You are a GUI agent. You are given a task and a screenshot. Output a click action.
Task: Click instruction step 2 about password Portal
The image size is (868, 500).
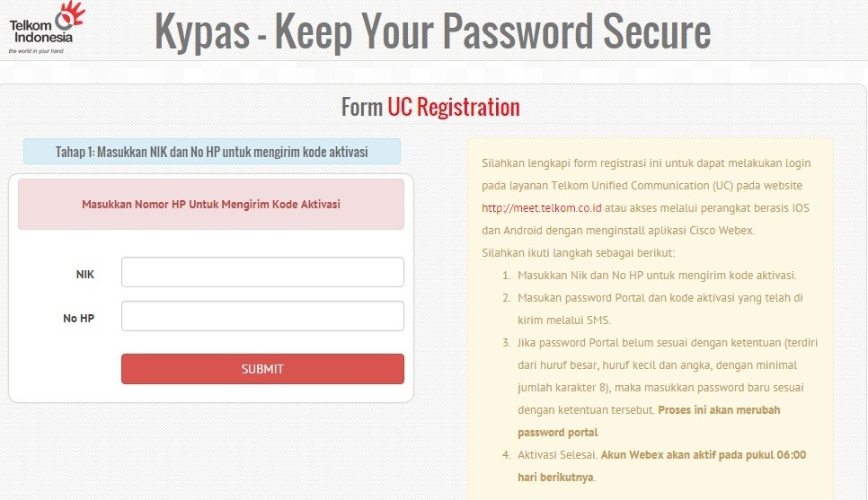(x=652, y=309)
